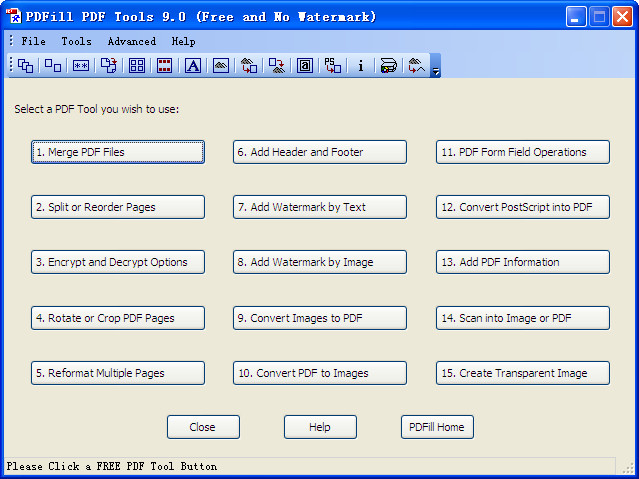Select 5. Reformat Multiple Pages
The image size is (639, 479).
118,373
